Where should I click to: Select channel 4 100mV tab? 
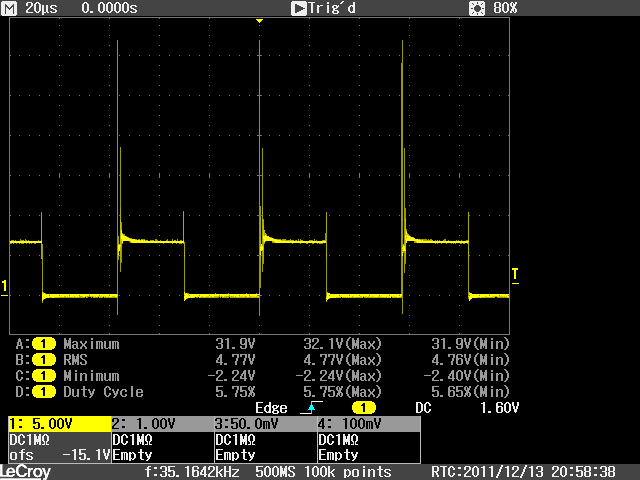(369, 424)
